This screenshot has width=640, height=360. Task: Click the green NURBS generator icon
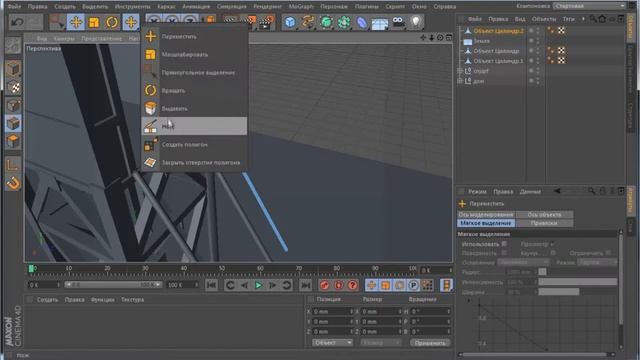pos(326,22)
